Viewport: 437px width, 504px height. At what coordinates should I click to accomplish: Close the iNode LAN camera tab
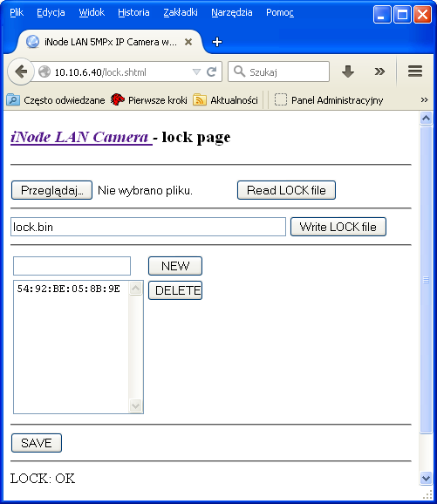188,42
